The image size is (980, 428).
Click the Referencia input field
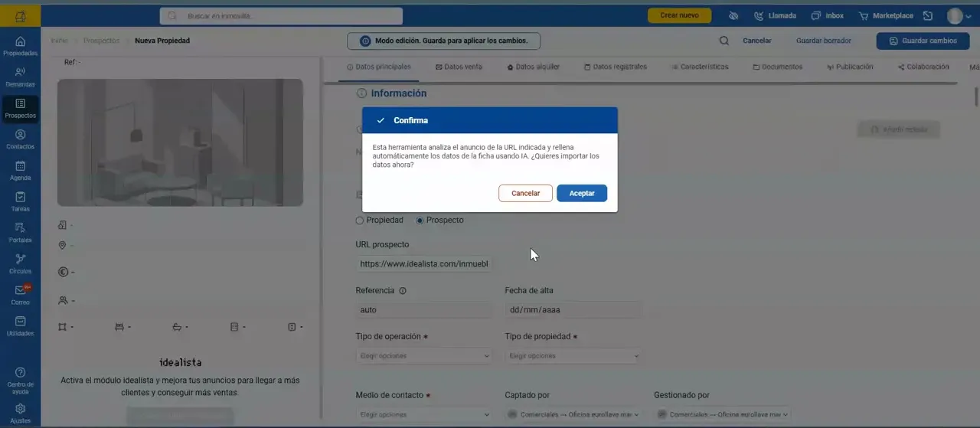point(424,310)
